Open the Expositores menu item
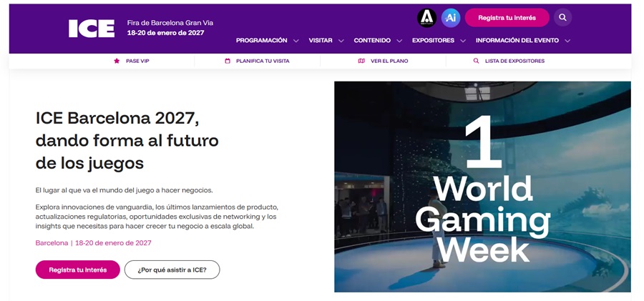Screen dimensions: 644x301 (x=433, y=41)
